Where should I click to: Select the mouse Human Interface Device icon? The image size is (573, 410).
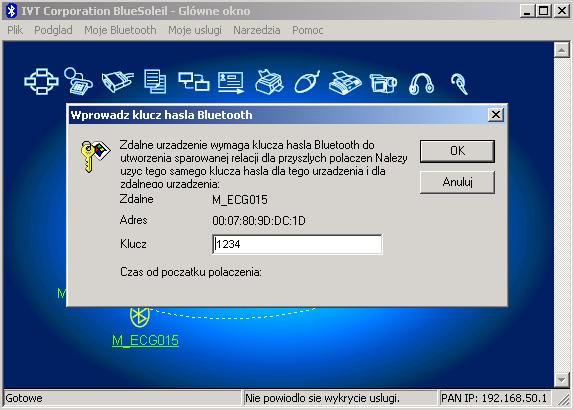click(307, 82)
